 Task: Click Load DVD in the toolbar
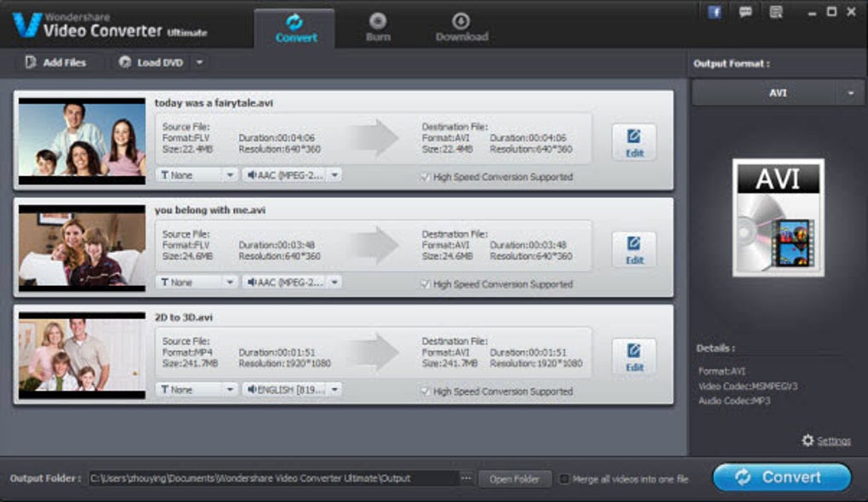(151, 63)
